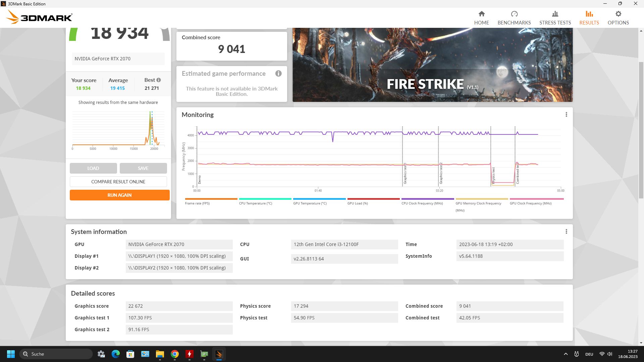The image size is (644, 362).
Task: Click the Estimated game performance info icon
Action: [278, 73]
